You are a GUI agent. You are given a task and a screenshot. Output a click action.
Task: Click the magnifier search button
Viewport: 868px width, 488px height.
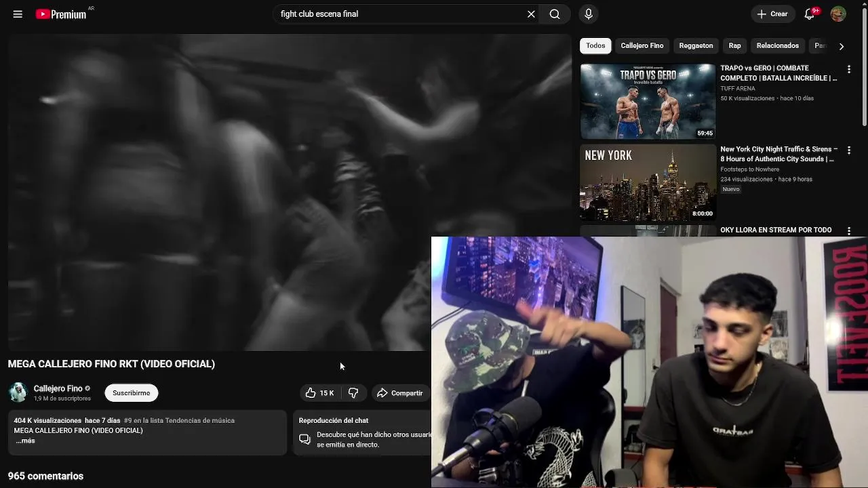(555, 14)
